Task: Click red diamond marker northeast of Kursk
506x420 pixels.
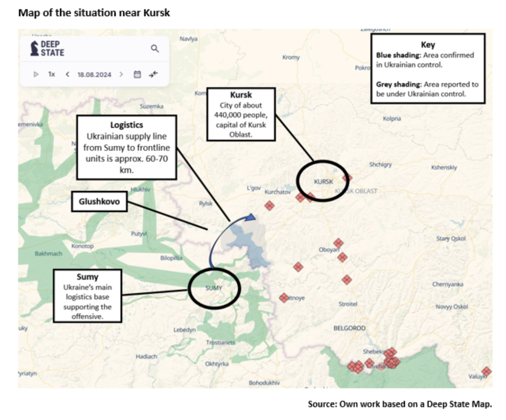Action: [347, 178]
